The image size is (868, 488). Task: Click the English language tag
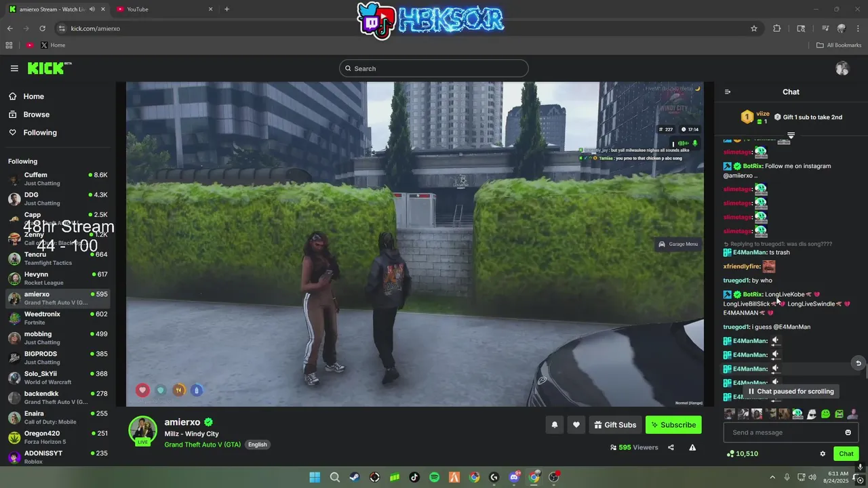pyautogui.click(x=257, y=445)
